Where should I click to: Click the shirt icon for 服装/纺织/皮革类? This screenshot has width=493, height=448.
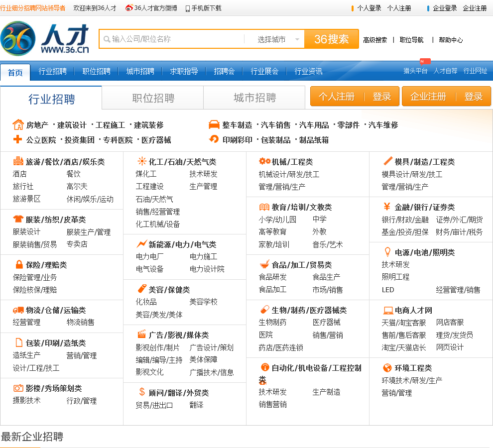(18, 219)
